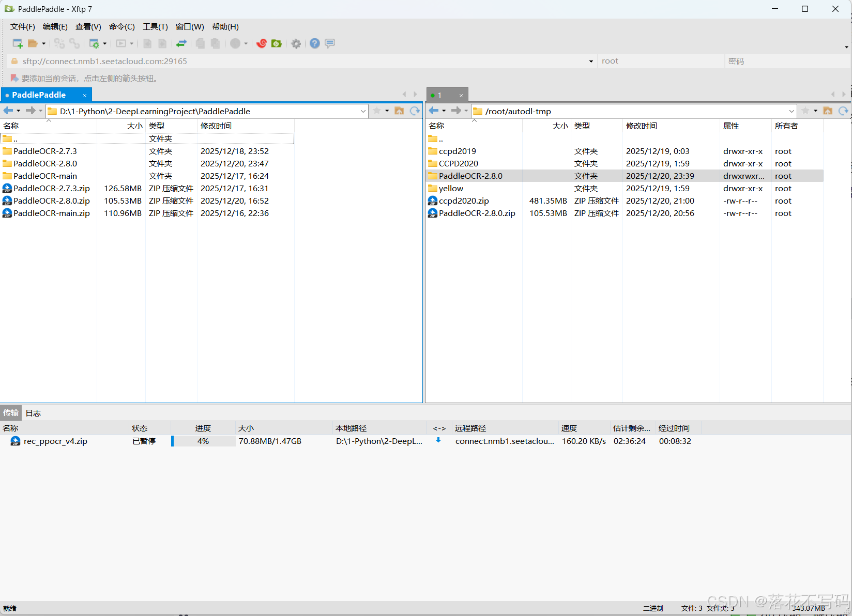This screenshot has width=852, height=616.
Task: Sort local files by 修改时间 column
Action: (x=246, y=126)
